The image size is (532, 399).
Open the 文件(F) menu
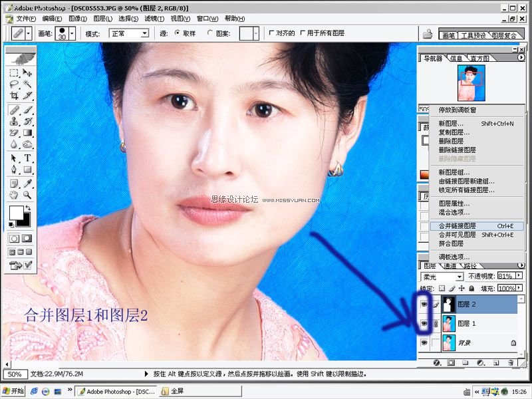[x=26, y=19]
